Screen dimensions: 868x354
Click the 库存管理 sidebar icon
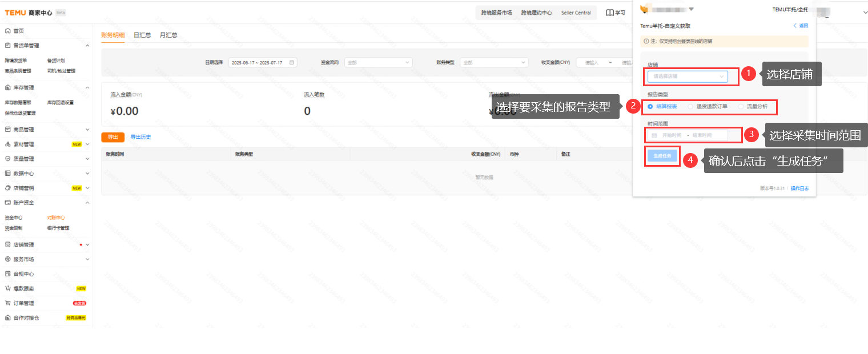coord(7,87)
